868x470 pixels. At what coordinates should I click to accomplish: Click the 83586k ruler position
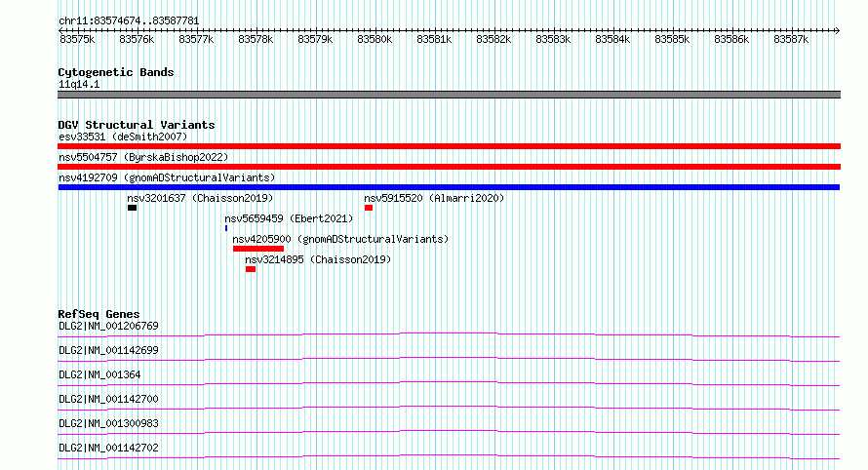[731, 39]
